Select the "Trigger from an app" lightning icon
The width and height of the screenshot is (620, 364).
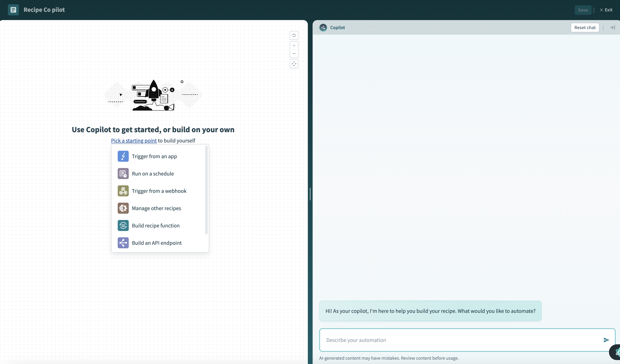(x=123, y=156)
